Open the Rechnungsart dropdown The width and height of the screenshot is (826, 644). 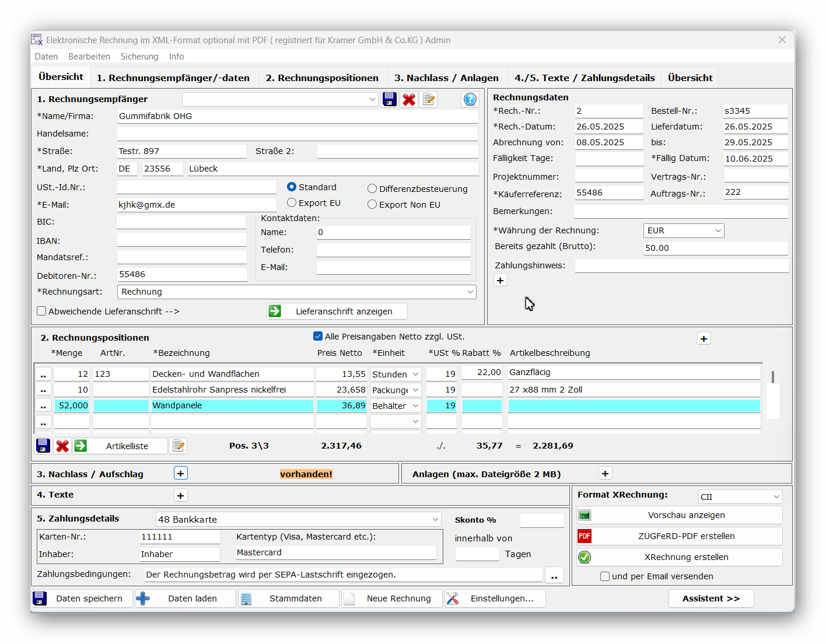tap(470, 292)
